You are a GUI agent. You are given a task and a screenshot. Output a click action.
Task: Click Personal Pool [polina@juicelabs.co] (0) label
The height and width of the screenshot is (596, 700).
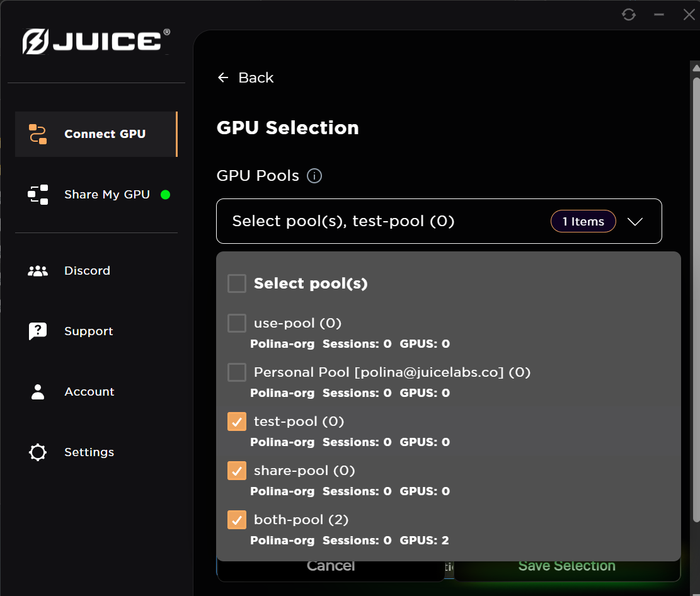[392, 372]
